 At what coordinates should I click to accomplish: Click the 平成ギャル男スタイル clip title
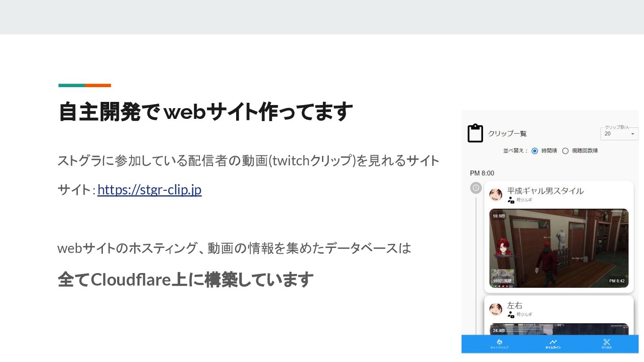[545, 191]
